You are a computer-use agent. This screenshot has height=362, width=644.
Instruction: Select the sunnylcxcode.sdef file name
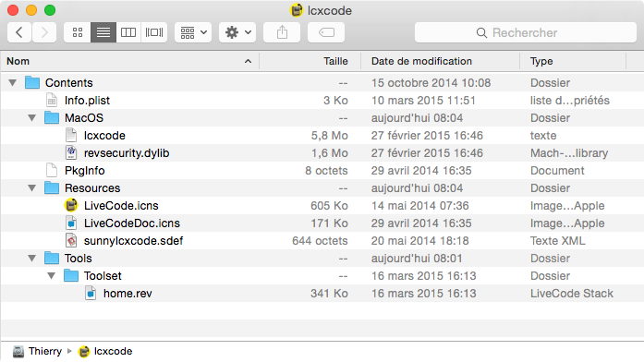coord(133,241)
